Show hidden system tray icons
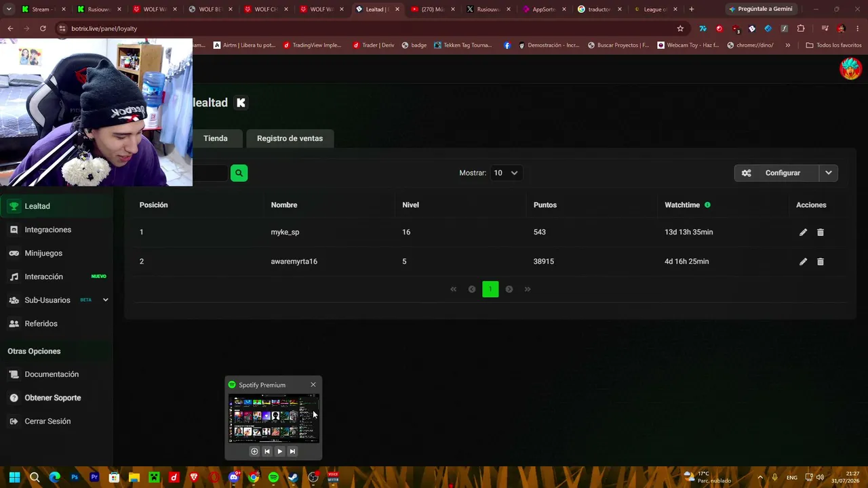The width and height of the screenshot is (868, 488). (x=759, y=477)
